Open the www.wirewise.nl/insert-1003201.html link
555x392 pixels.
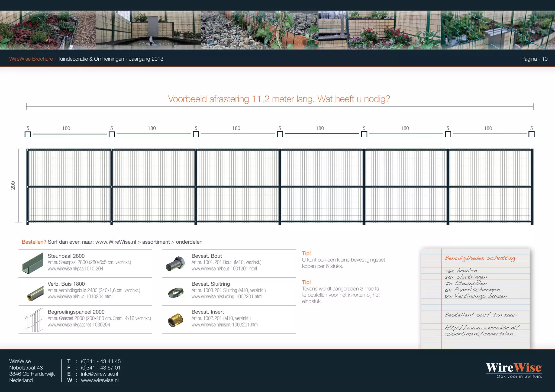(x=225, y=325)
